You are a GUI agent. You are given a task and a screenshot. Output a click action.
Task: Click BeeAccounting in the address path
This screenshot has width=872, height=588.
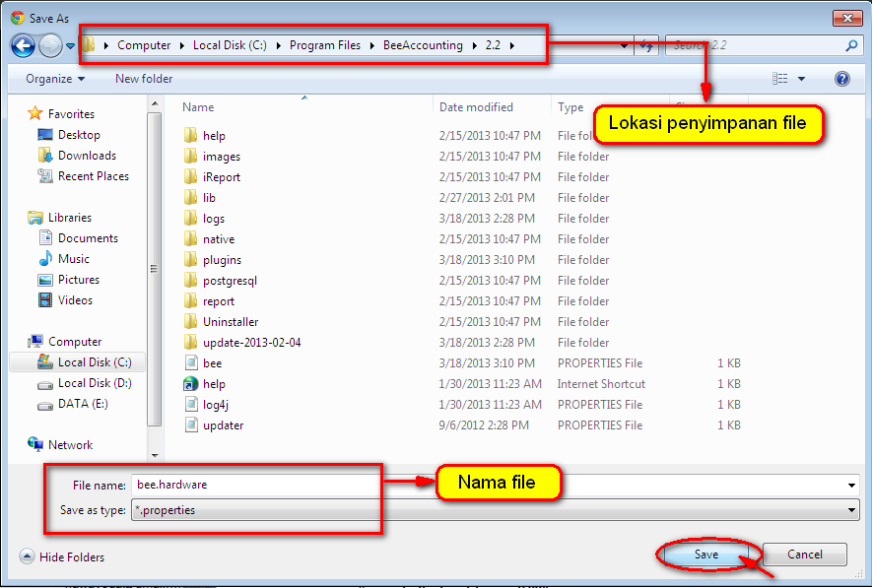point(423,45)
